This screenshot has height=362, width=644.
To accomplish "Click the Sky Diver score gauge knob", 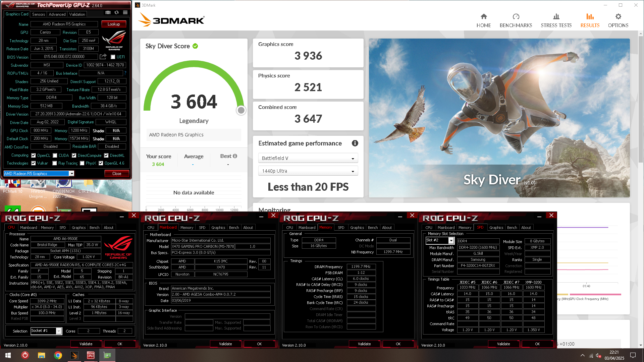I will (241, 110).
